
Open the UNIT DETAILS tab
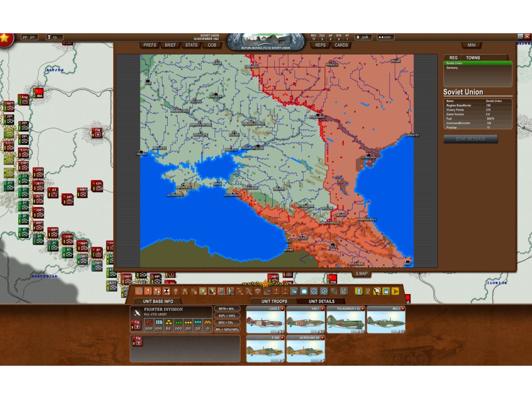(322, 301)
